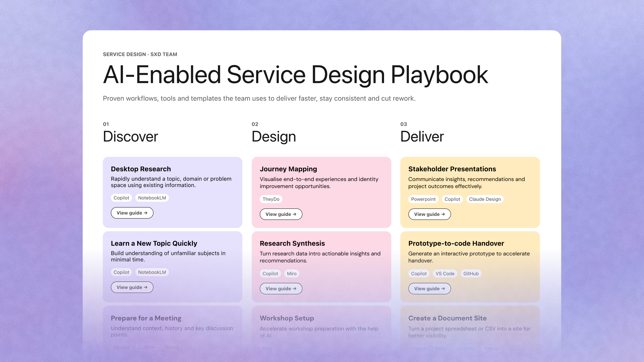Select the Claude Design tag
This screenshot has height=362, width=644.
tap(485, 199)
